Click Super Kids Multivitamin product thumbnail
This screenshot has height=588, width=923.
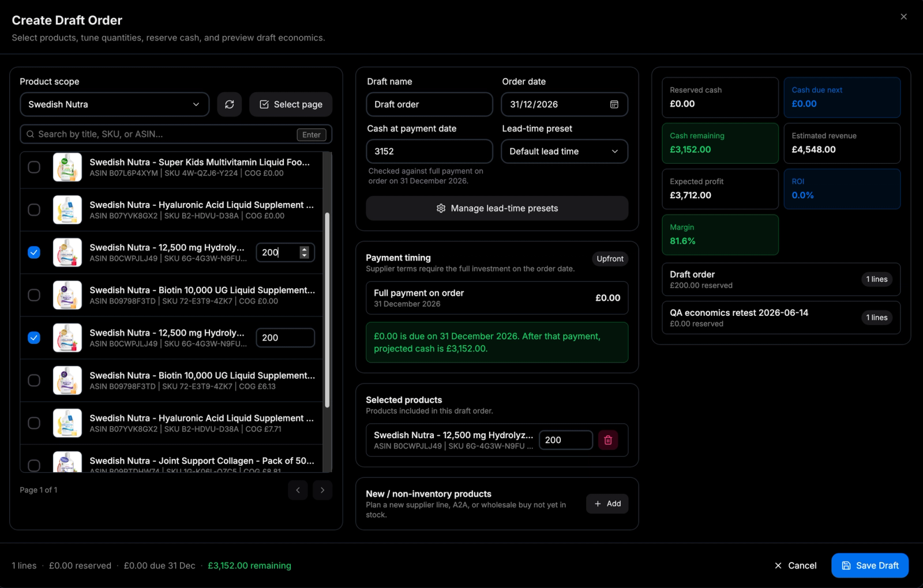[x=67, y=167]
